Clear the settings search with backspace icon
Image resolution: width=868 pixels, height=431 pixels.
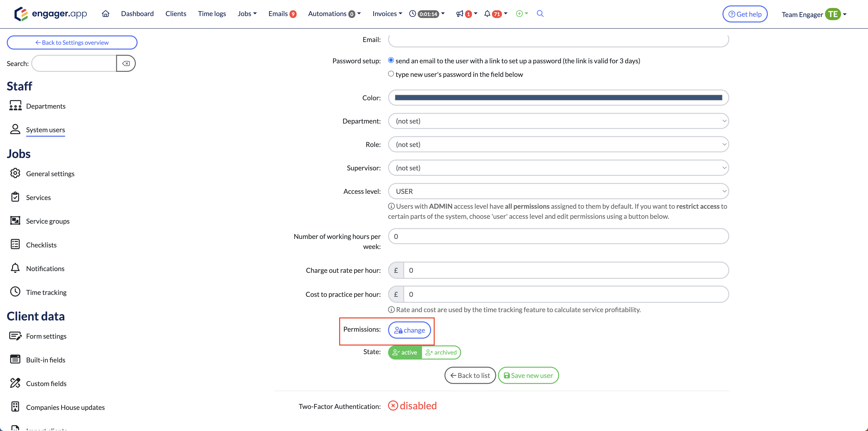tap(126, 64)
